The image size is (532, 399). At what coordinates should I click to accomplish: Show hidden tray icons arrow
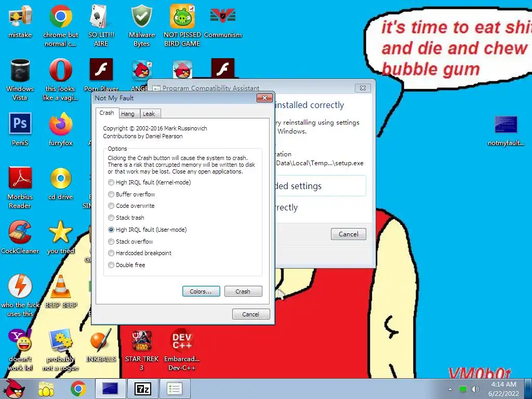[450, 389]
